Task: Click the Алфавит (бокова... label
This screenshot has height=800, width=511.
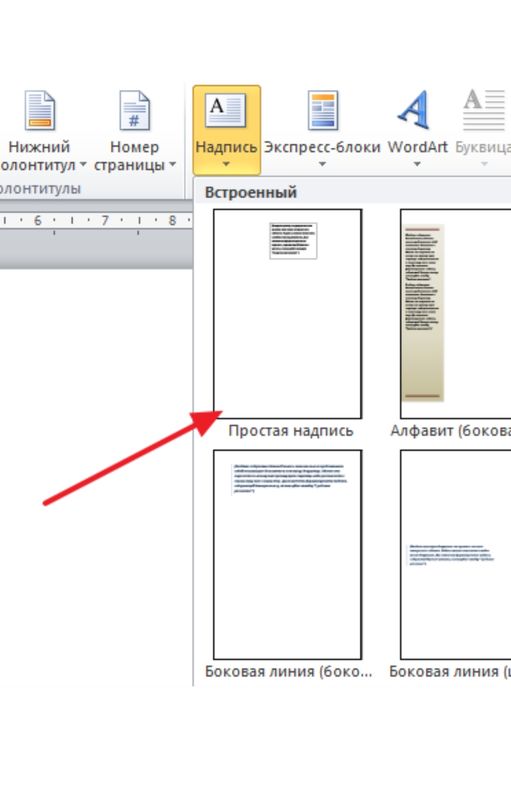Action: (x=450, y=431)
